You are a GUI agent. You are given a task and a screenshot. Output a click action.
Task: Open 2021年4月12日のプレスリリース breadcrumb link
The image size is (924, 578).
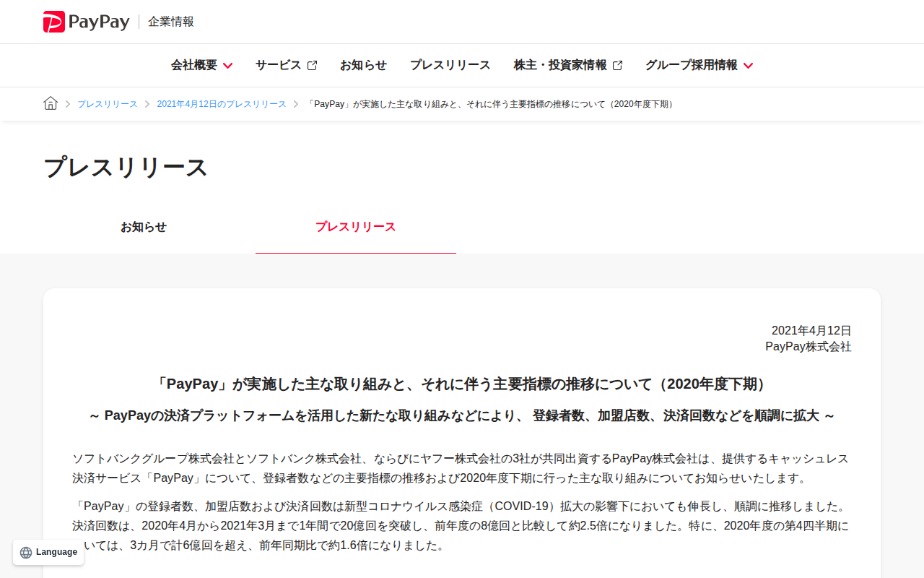222,104
